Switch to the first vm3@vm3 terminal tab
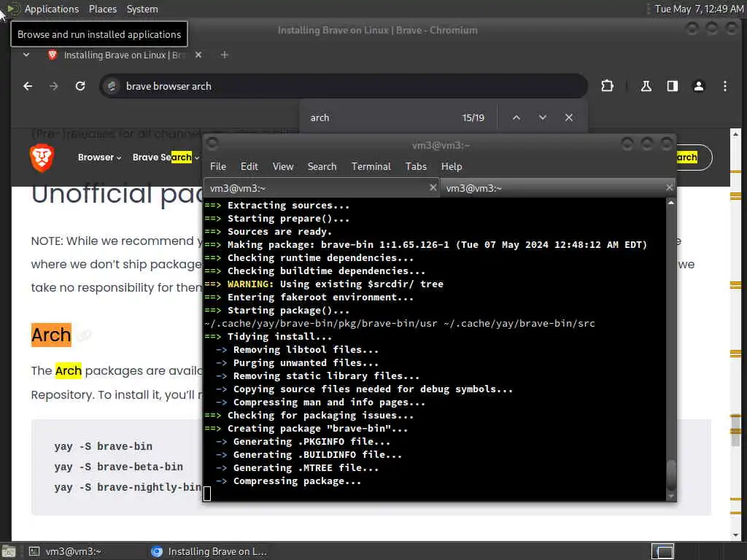This screenshot has height=560, width=747. [x=321, y=188]
